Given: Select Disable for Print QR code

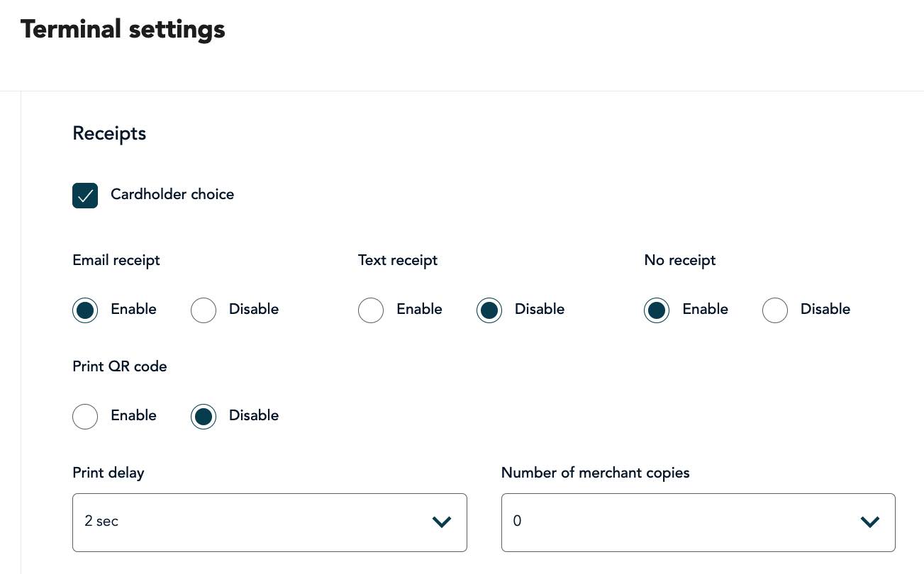Looking at the screenshot, I should click(x=204, y=417).
